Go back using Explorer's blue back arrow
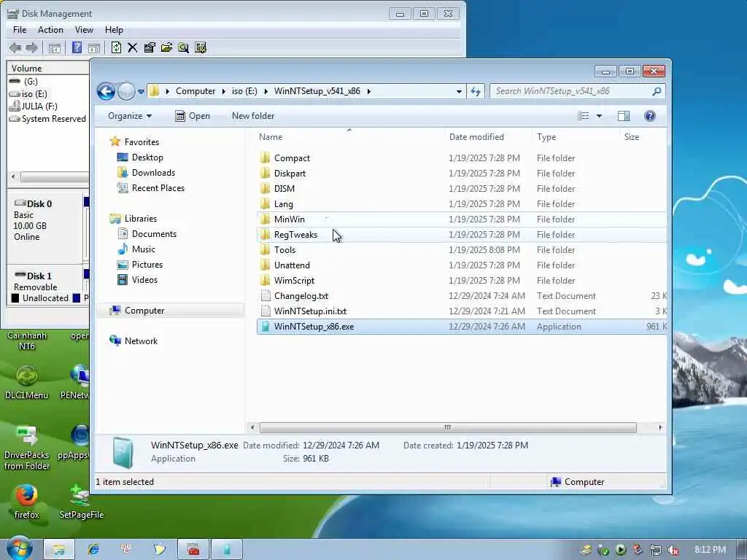This screenshot has height=560, width=747. click(106, 91)
